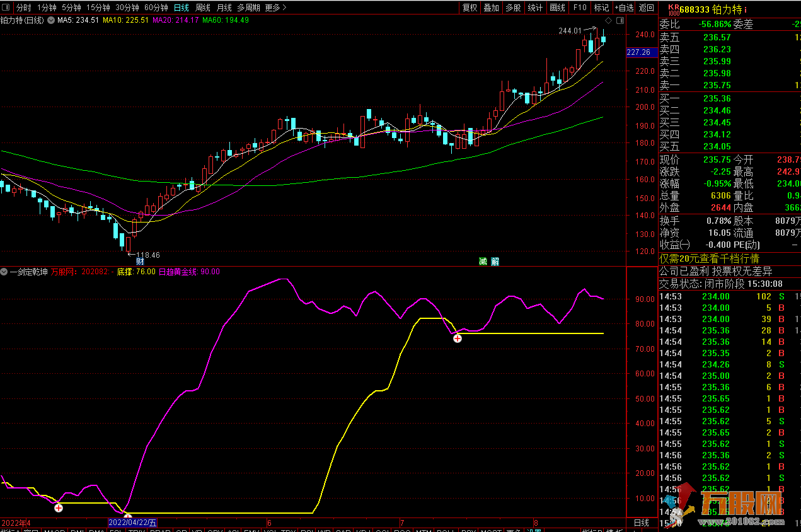Click the 118.46 low price label

click(x=148, y=255)
